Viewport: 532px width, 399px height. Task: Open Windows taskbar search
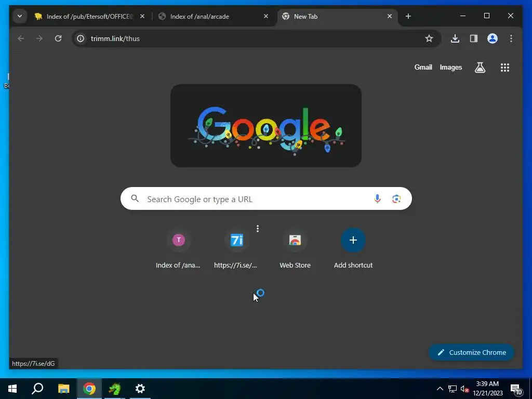tap(37, 389)
